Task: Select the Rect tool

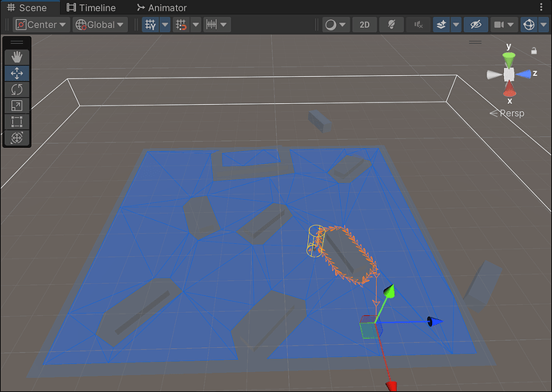Action: 17,122
